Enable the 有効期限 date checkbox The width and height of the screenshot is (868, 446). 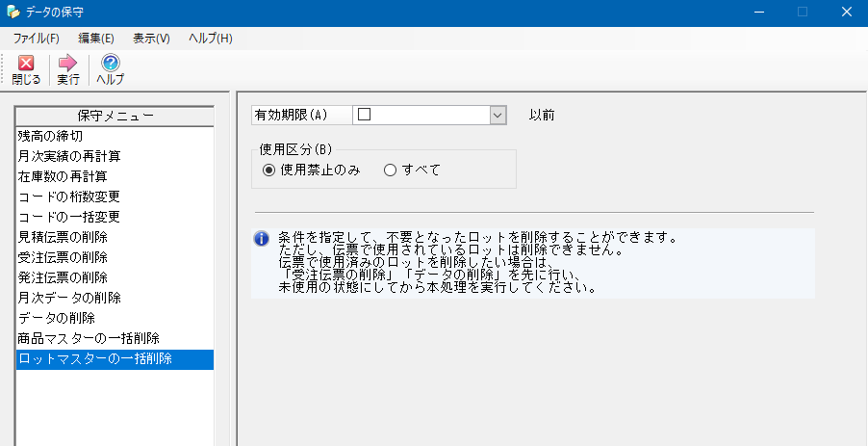[x=365, y=115]
